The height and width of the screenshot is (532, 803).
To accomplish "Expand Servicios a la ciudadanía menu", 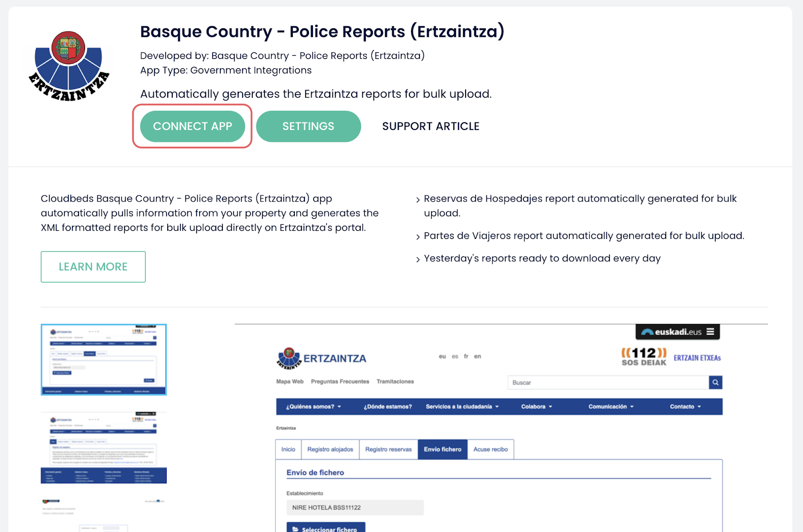I will 462,406.
